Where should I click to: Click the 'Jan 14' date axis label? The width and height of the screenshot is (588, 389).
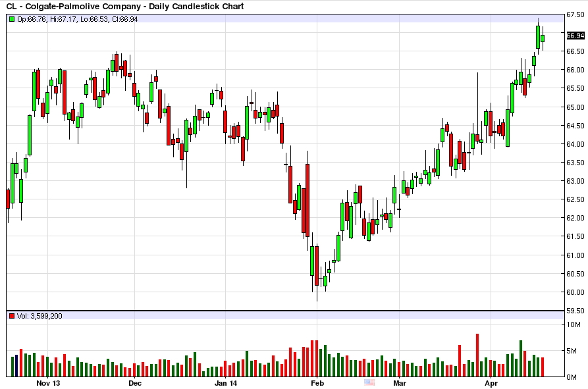click(226, 383)
